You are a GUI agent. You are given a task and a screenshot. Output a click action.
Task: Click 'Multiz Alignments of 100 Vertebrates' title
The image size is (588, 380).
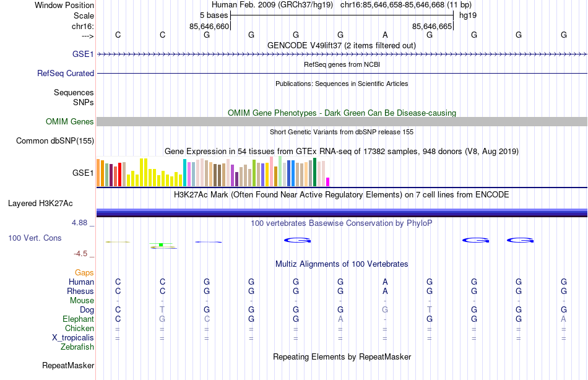342,264
